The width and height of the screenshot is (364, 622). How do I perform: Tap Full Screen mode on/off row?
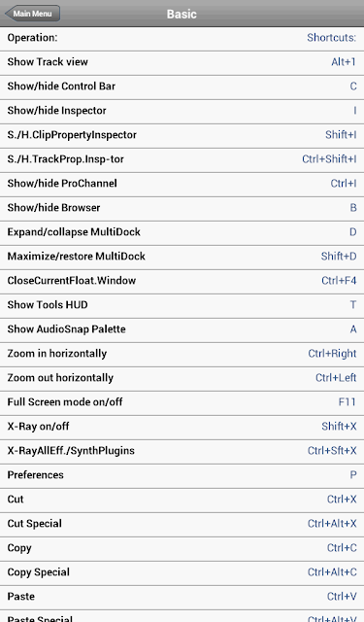click(x=182, y=402)
